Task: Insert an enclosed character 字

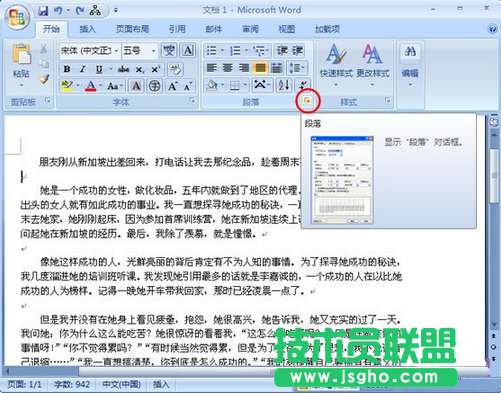Action: pos(154,86)
